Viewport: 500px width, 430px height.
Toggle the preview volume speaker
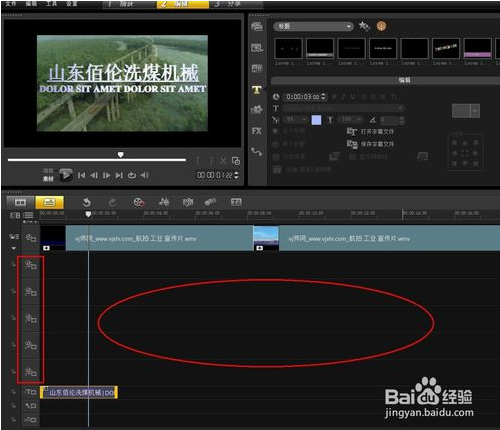point(145,175)
